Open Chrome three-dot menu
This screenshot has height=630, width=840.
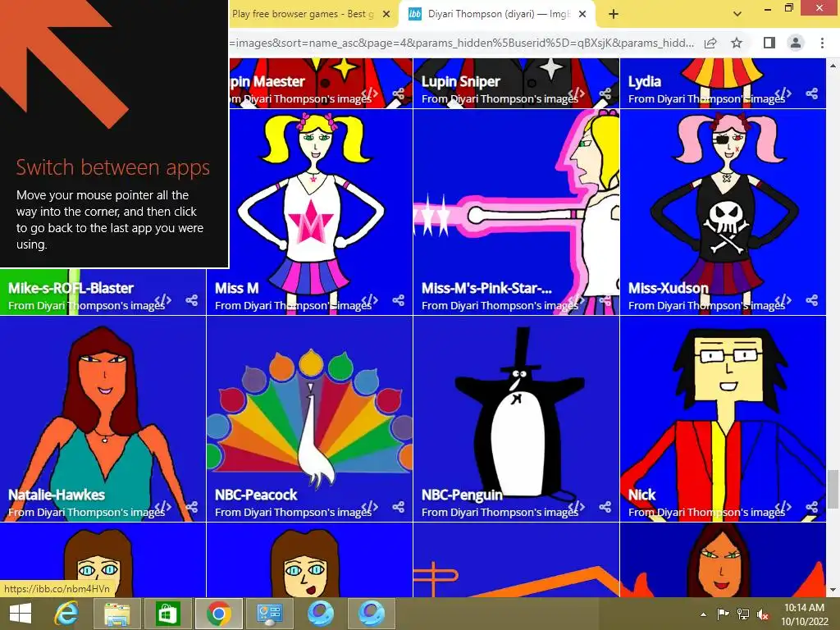tap(822, 43)
